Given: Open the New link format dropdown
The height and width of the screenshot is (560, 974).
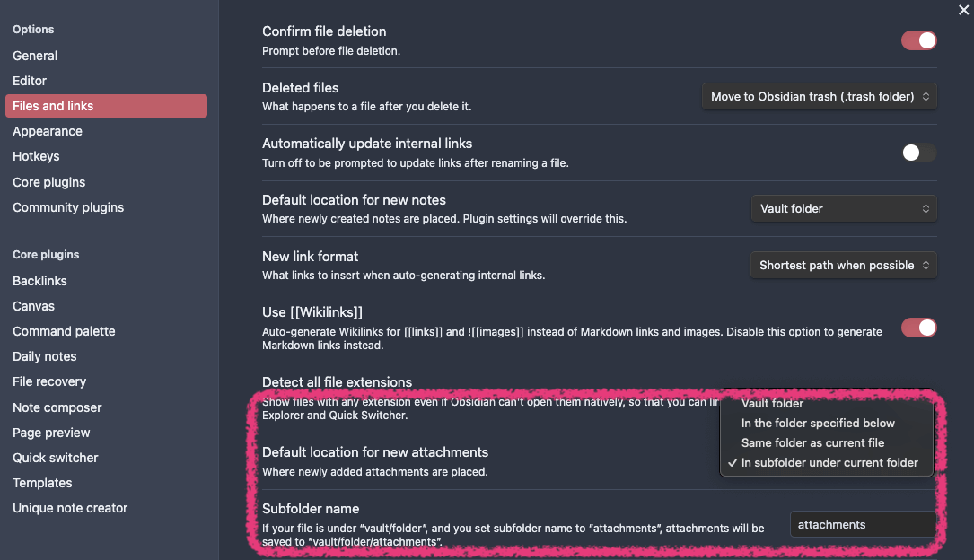Looking at the screenshot, I should (x=843, y=265).
